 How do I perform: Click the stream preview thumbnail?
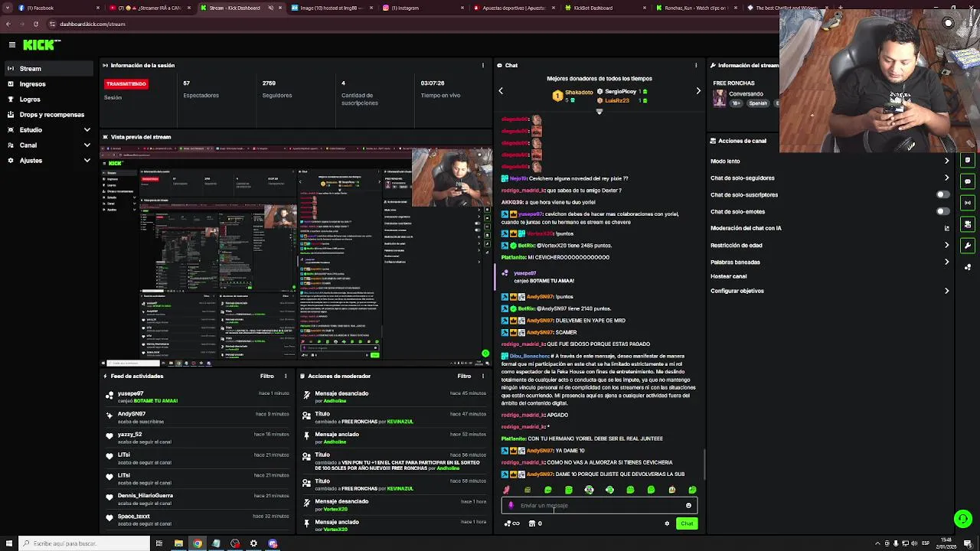pos(296,254)
